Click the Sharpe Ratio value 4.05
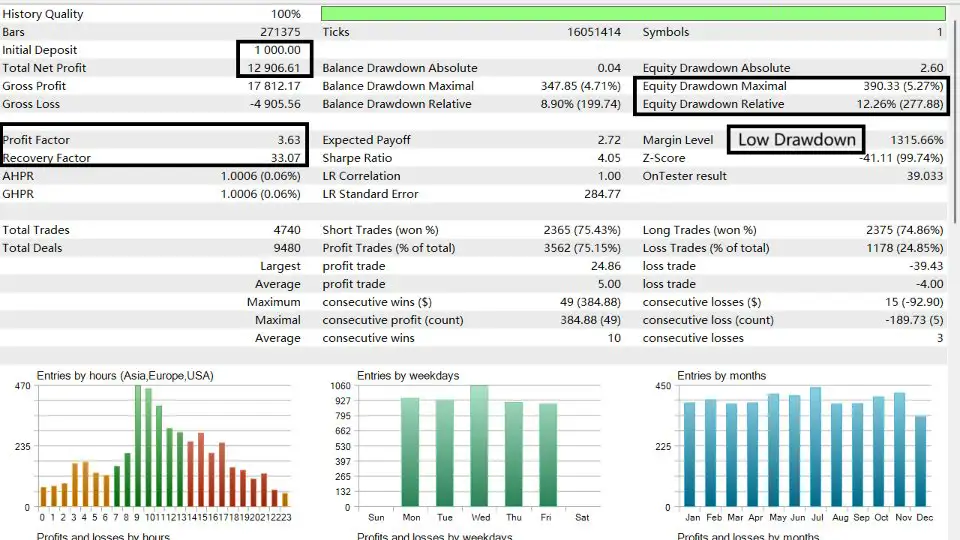This screenshot has width=960, height=540. (x=608, y=158)
